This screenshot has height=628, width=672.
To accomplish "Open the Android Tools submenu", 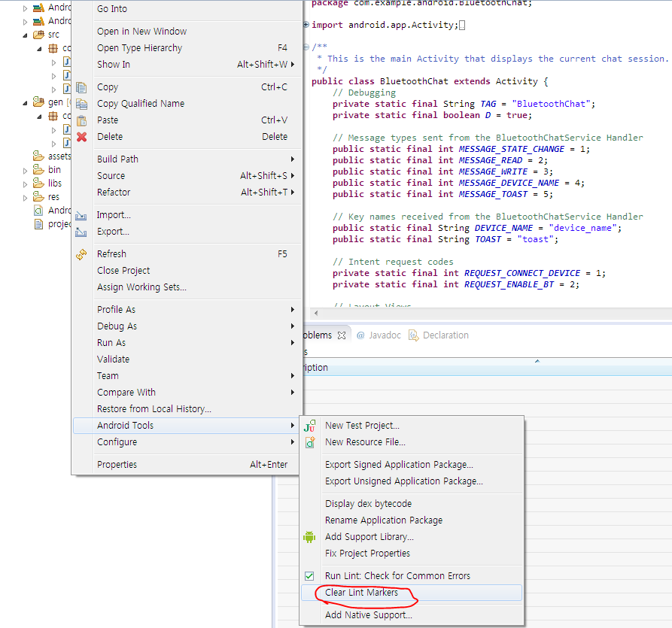I will 186,426.
